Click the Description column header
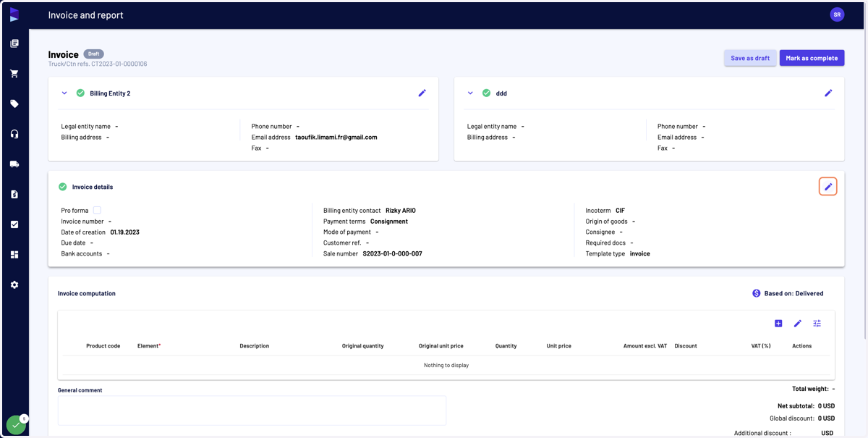This screenshot has width=868, height=438. (255, 346)
